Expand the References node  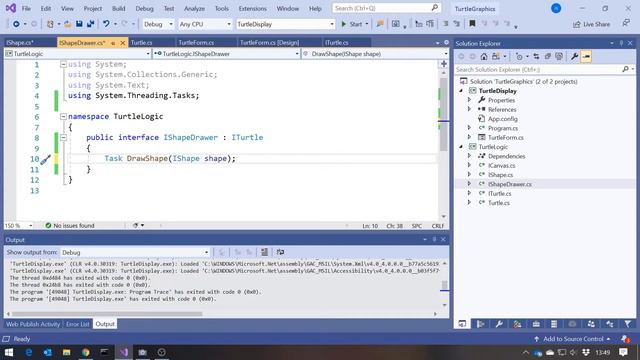[x=469, y=109]
